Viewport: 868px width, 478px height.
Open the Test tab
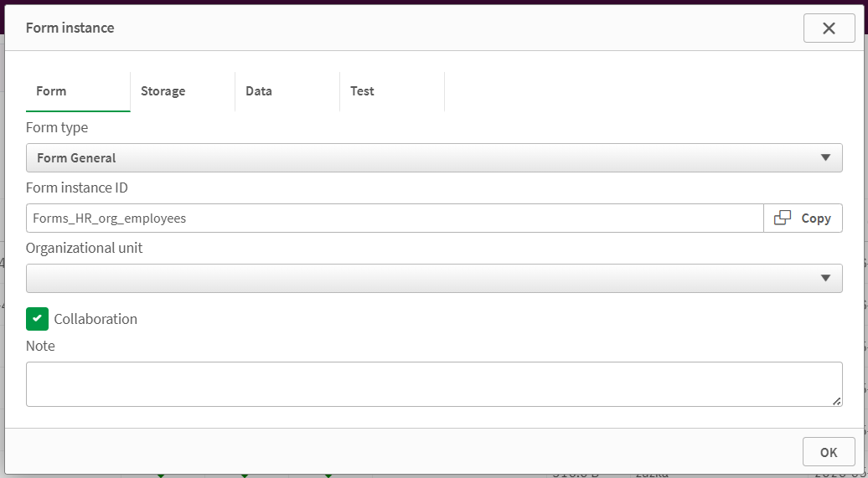pos(392,91)
